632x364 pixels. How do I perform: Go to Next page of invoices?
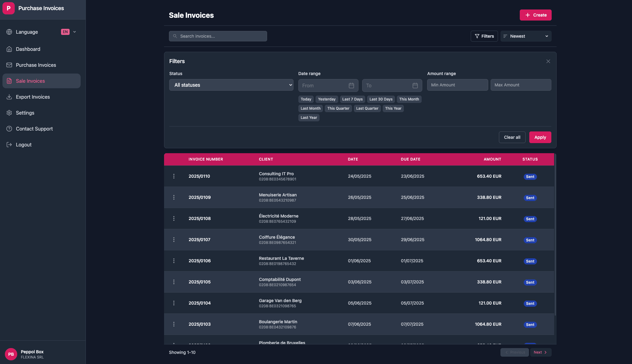(541, 352)
